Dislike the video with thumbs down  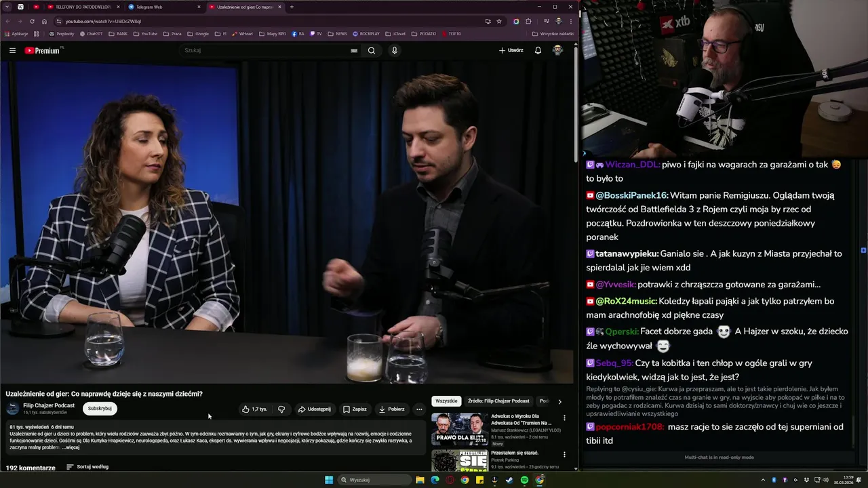(281, 409)
